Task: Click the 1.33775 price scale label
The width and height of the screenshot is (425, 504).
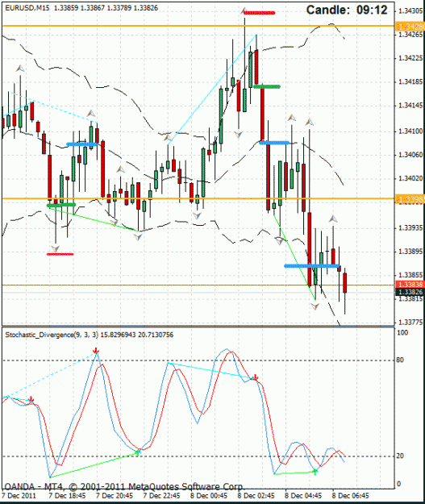Action: pos(410,322)
